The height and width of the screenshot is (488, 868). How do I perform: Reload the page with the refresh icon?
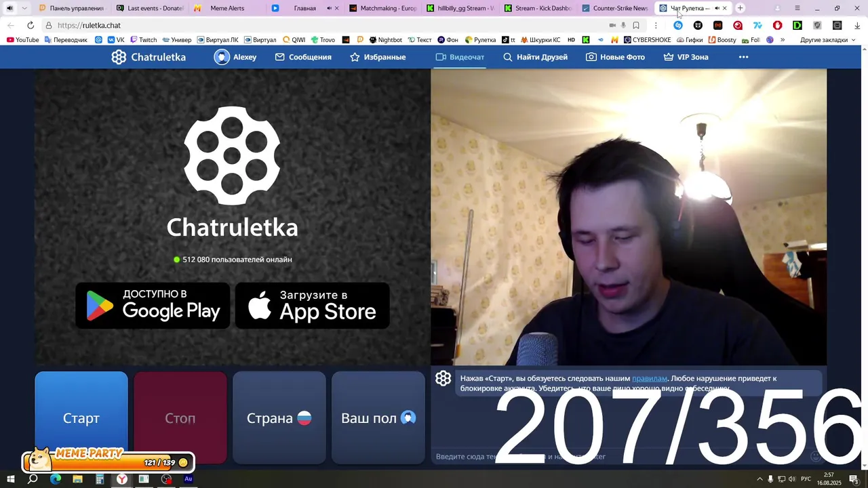(31, 25)
